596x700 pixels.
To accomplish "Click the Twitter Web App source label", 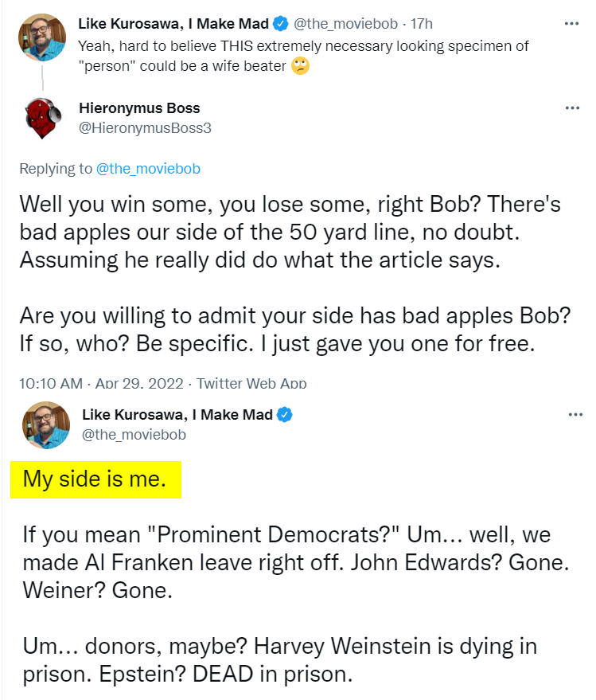I will click(251, 384).
